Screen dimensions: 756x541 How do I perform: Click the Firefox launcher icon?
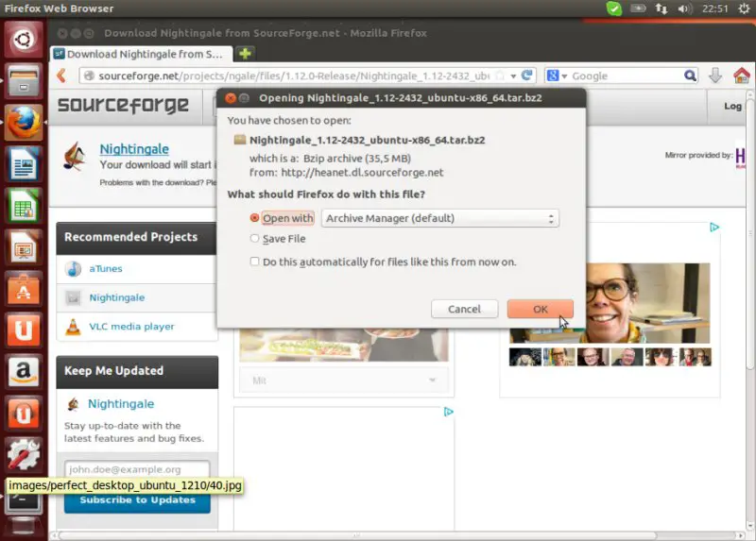[23, 123]
